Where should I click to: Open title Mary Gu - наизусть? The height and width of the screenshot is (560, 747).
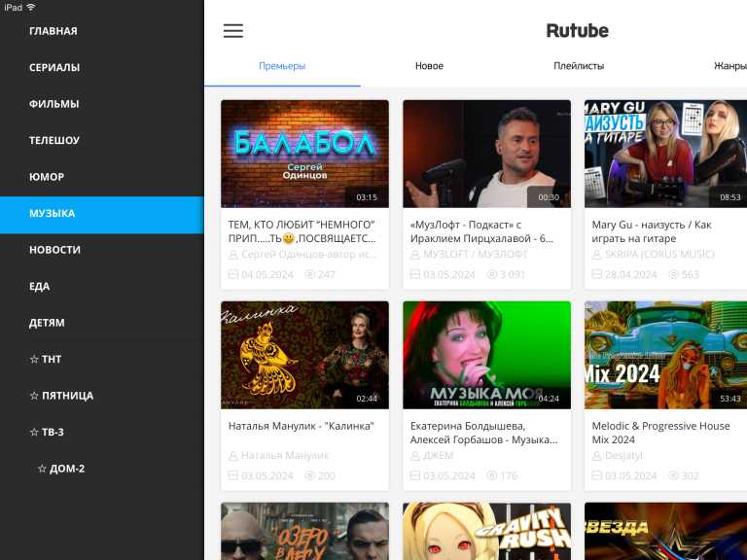[x=652, y=231]
